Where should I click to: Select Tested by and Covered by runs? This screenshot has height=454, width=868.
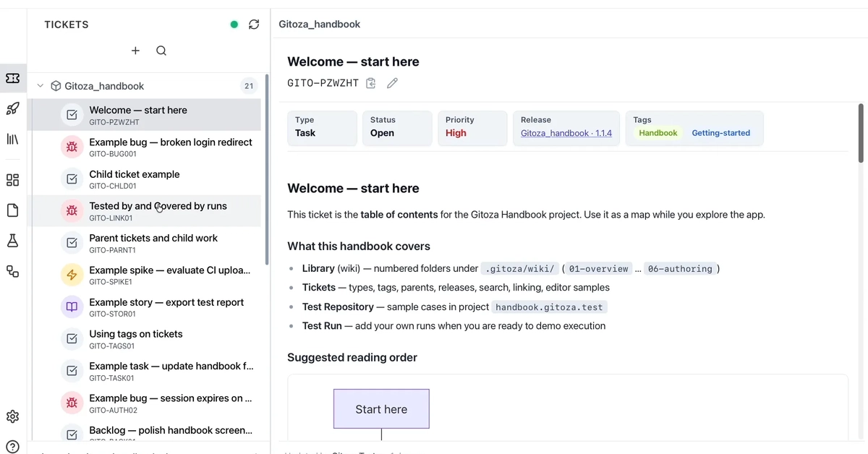[144, 210]
